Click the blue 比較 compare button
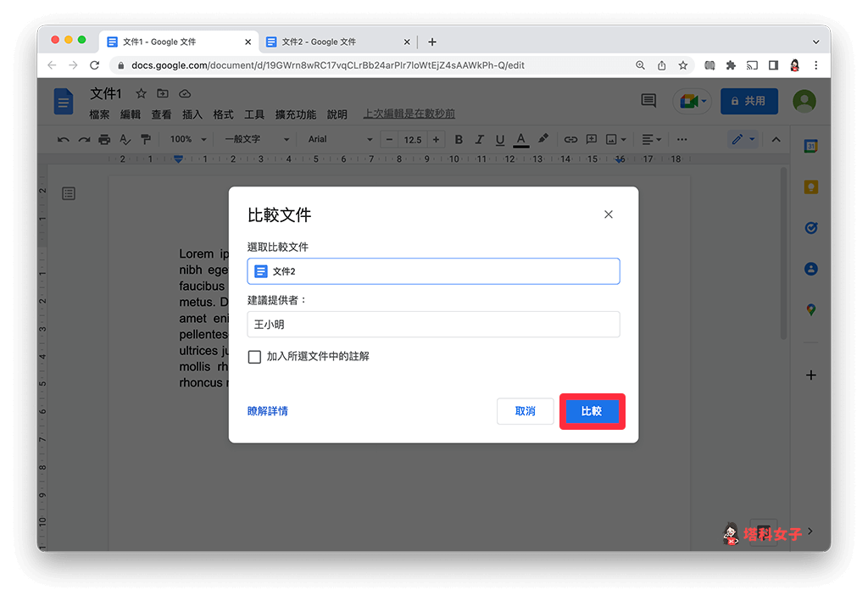Image resolution: width=868 pixels, height=601 pixels. click(592, 411)
